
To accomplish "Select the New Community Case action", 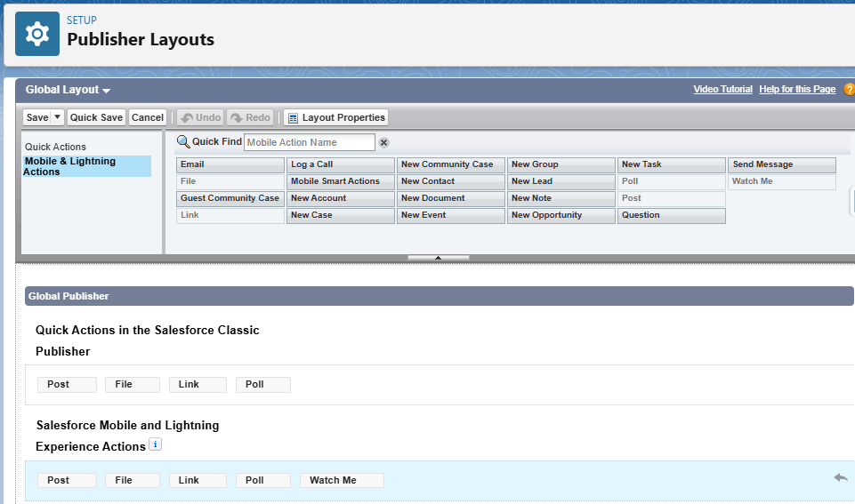I will (451, 164).
